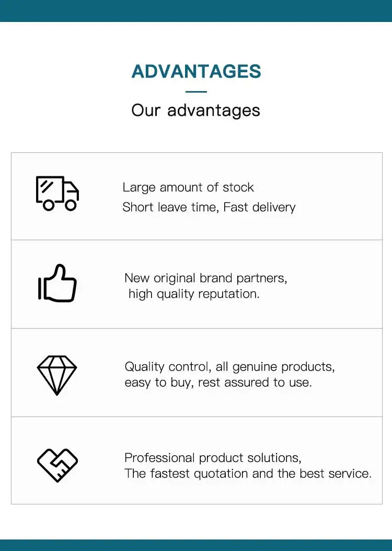The image size is (392, 551).
Task: Click the 'Our advantages' subtitle
Action: click(x=195, y=111)
